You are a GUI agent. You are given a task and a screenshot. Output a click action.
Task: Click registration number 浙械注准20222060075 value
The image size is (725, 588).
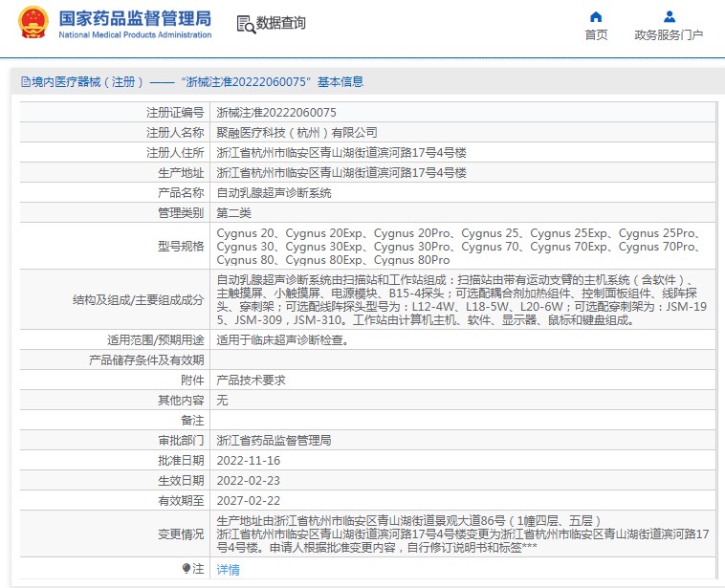point(276,112)
